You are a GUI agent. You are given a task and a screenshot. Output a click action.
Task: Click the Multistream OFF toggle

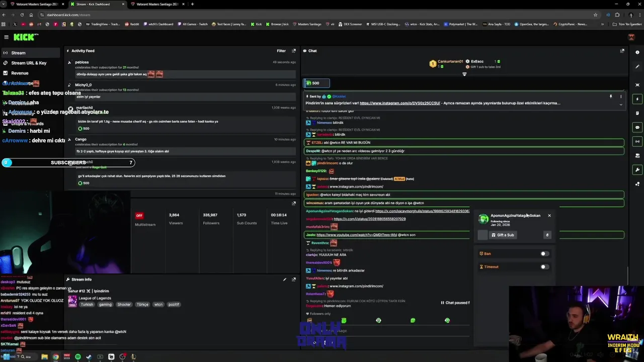[139, 216]
